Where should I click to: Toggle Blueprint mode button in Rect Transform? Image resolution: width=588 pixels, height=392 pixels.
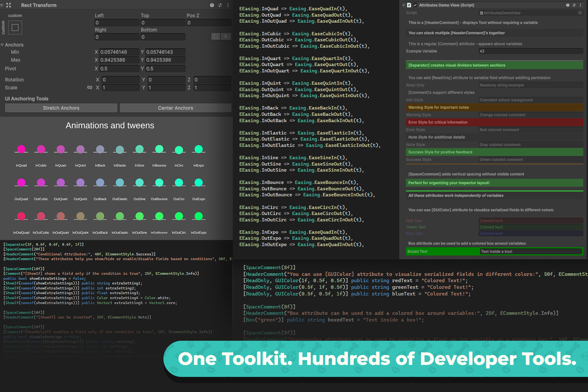[216, 36]
